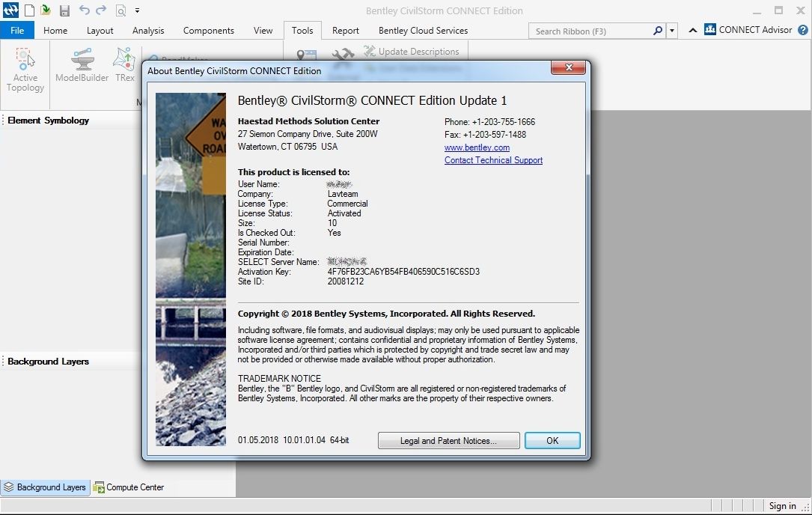
Task: Open the File menu
Action: (x=17, y=31)
